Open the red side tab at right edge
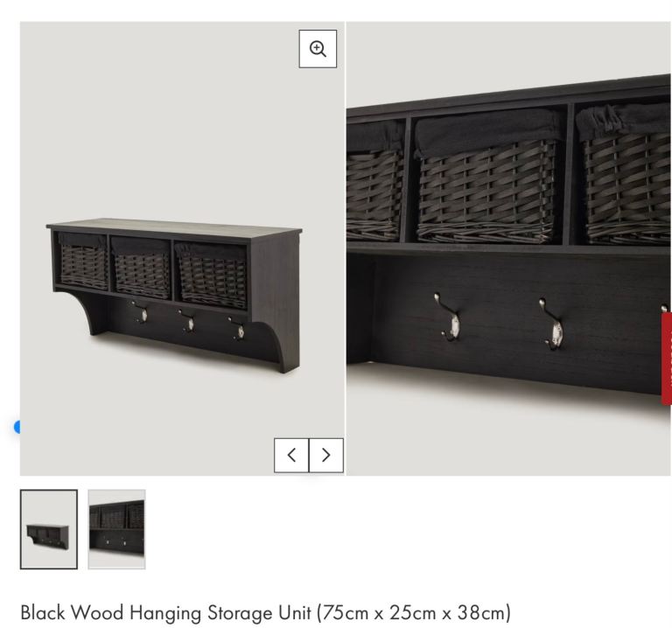672x628 pixels. 667,359
